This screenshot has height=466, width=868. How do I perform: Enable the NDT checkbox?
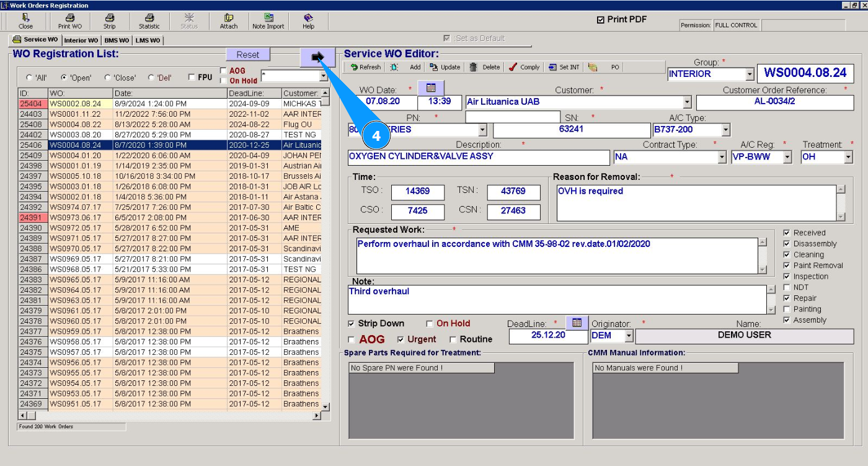coord(787,287)
